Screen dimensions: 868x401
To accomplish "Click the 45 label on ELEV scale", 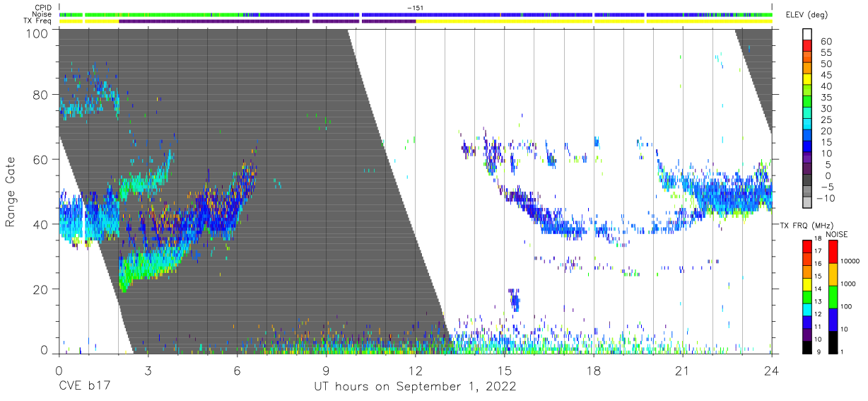I will [825, 75].
